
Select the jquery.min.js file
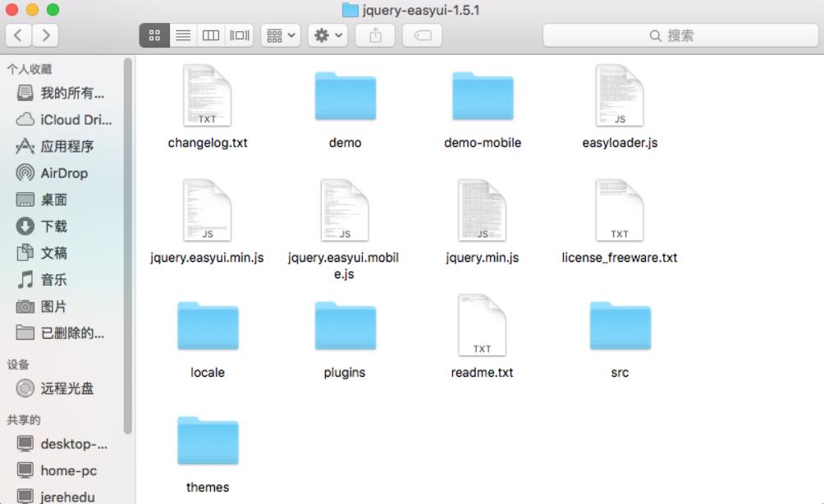[x=483, y=222]
